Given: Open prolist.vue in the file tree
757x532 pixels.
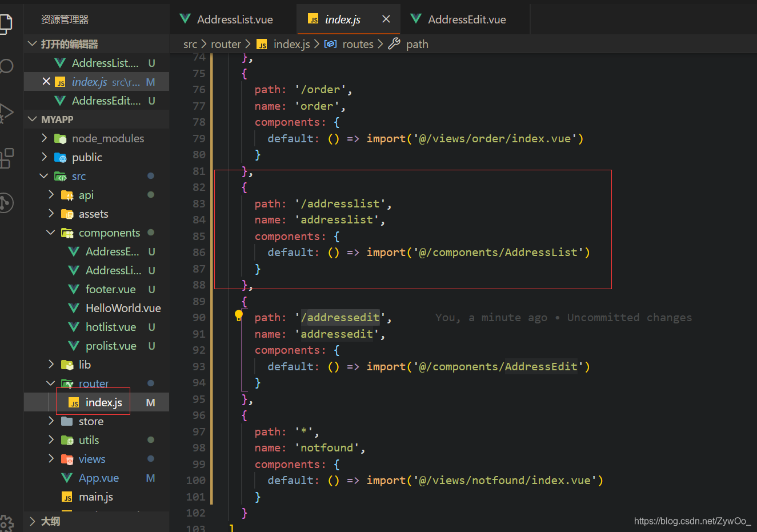Looking at the screenshot, I should [97, 346].
